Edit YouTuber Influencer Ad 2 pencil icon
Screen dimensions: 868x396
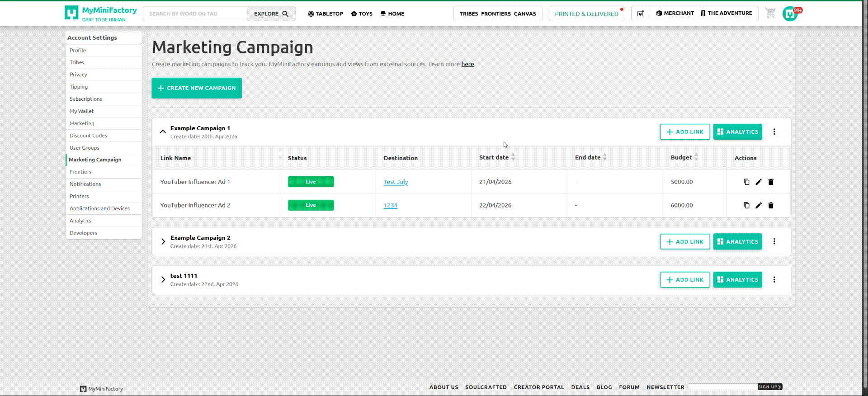[759, 205]
